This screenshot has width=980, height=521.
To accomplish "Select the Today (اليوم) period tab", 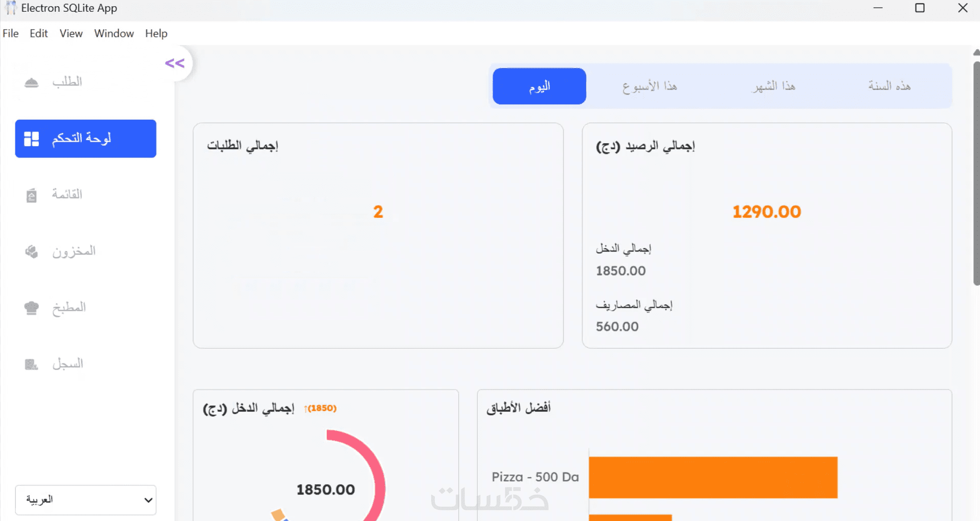I will click(539, 86).
